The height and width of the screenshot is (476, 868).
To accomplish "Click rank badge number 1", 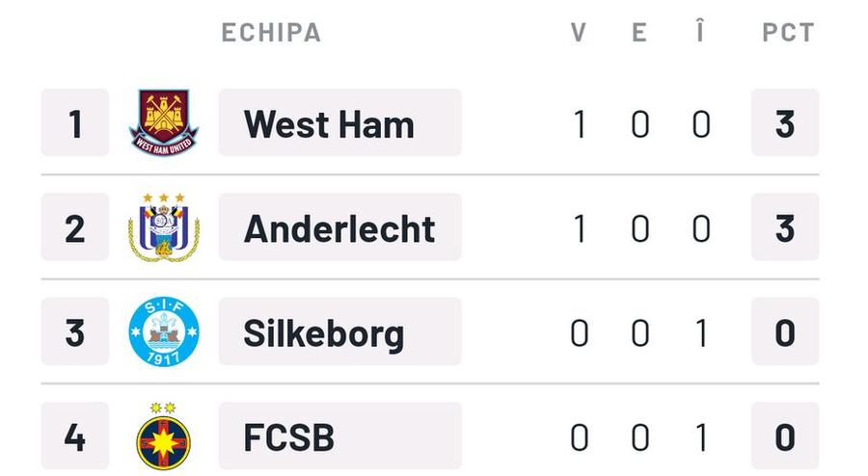I will pos(75,122).
